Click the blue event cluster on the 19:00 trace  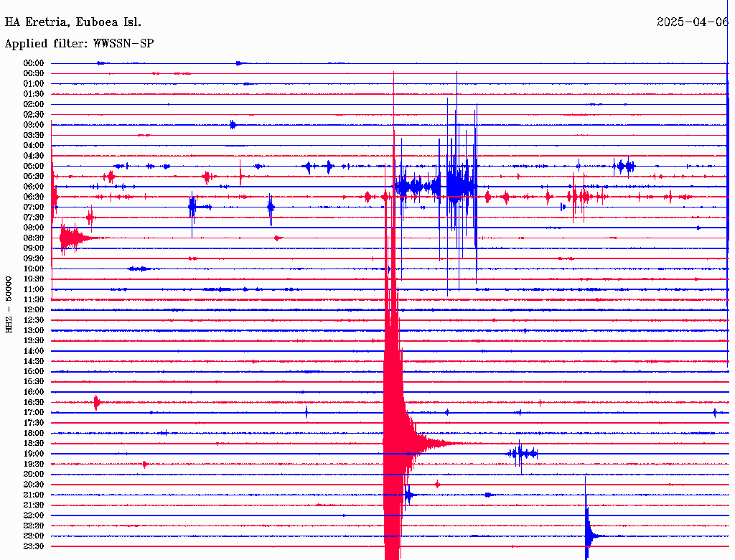point(523,454)
